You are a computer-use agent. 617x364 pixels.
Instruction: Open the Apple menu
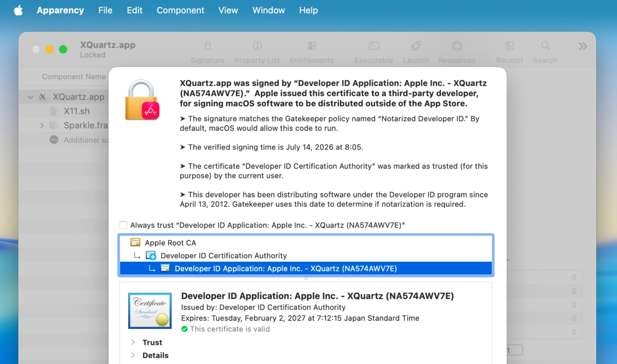(x=18, y=10)
